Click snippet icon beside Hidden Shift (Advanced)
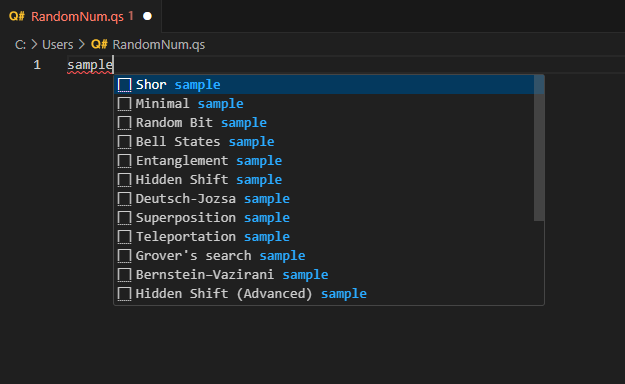Screen dimensions: 625x384 pos(124,294)
